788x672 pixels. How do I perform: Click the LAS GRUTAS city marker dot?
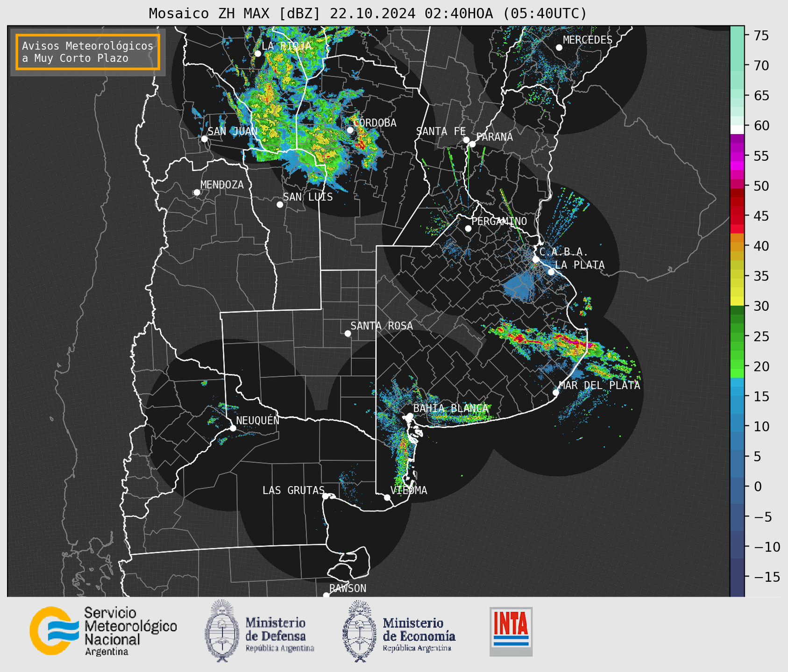point(326,496)
